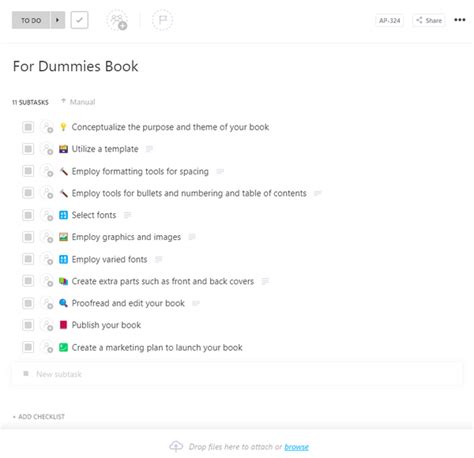Open subtask Select fonts
This screenshot has width=474, height=458.
point(94,215)
